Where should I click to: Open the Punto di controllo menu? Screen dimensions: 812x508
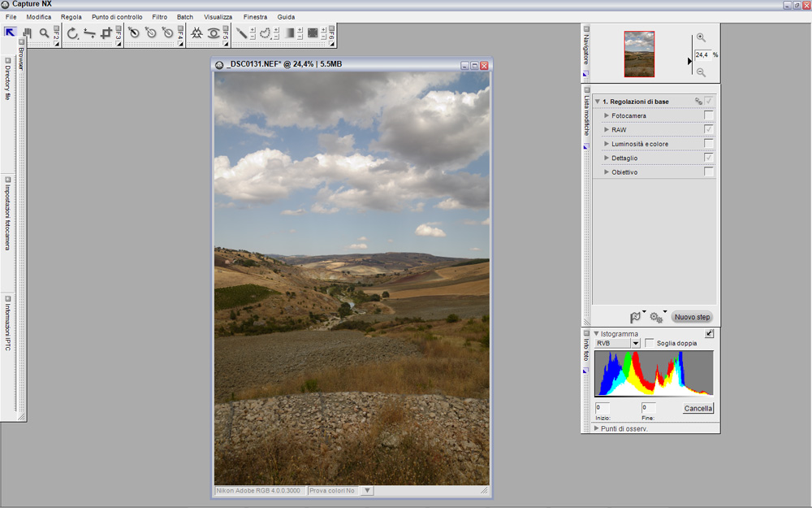[117, 16]
